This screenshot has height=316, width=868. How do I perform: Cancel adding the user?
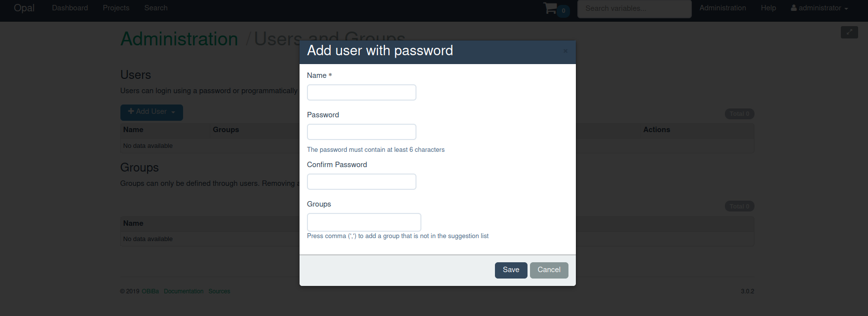point(549,270)
